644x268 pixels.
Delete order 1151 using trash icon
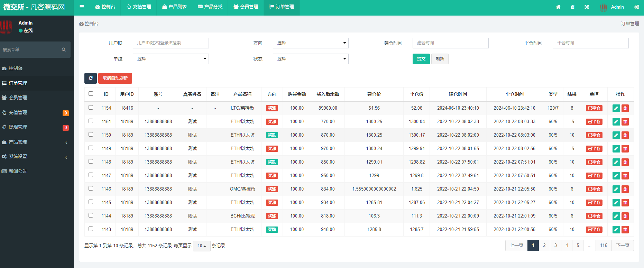625,122
